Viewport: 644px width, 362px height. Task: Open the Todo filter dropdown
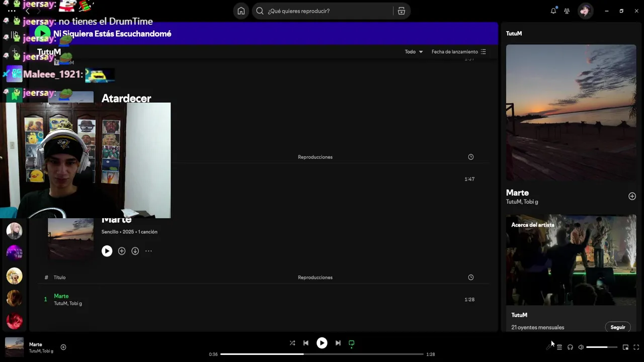click(x=414, y=52)
